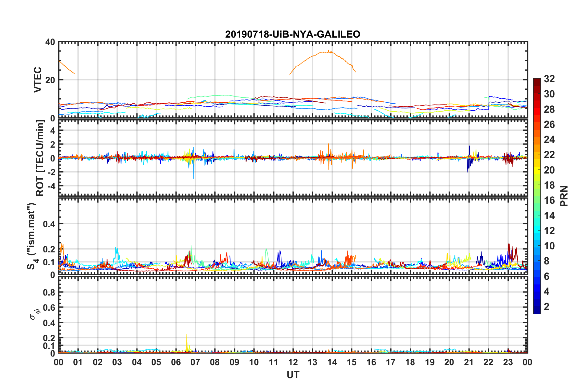Click x-axis tick label 12
Screen dimensions: 586x392
pos(293,362)
